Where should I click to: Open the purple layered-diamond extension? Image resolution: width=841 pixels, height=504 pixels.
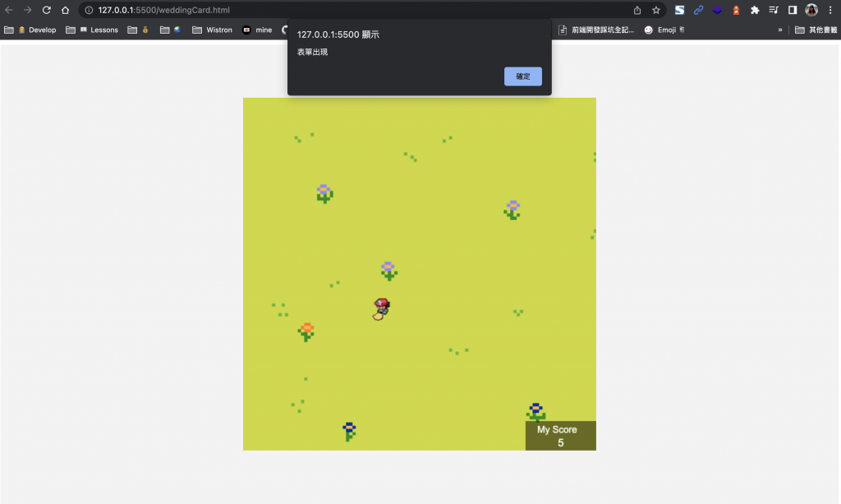pos(717,10)
